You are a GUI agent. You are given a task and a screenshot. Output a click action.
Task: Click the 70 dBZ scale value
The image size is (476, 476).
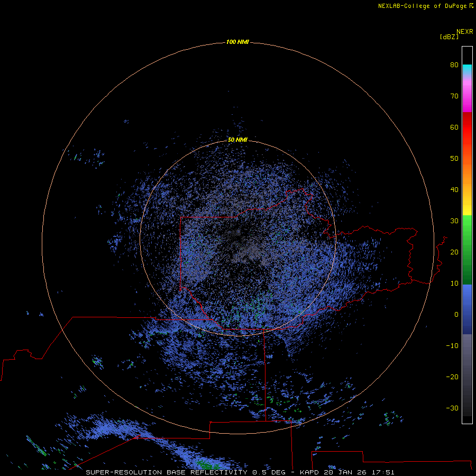pos(454,96)
